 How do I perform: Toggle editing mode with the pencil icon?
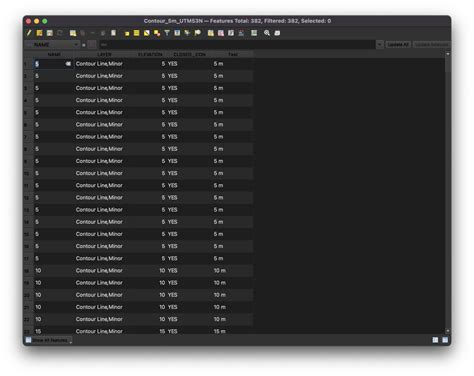(x=29, y=33)
